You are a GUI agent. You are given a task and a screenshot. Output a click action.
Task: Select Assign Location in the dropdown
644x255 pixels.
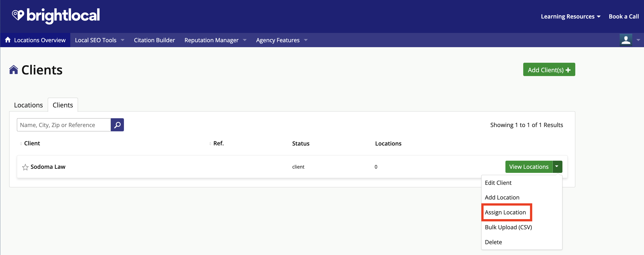pos(505,212)
